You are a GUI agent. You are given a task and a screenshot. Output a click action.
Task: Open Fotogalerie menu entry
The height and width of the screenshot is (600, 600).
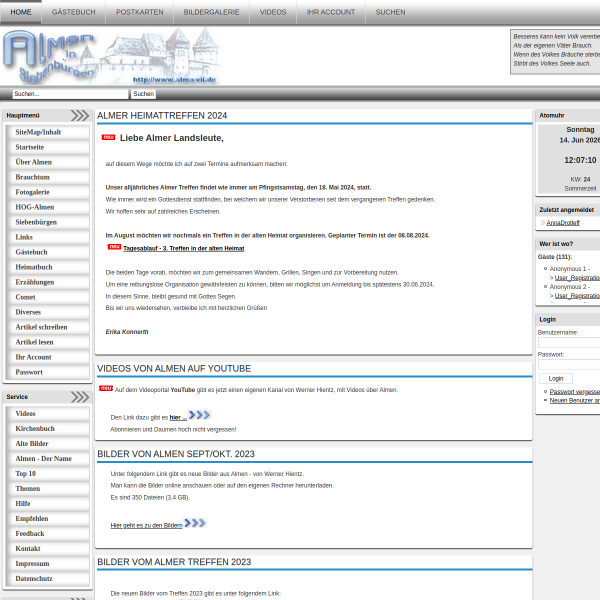48,192
